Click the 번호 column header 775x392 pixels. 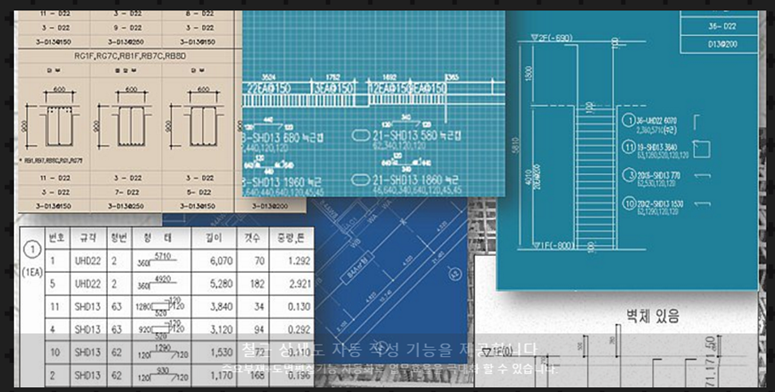tap(57, 238)
